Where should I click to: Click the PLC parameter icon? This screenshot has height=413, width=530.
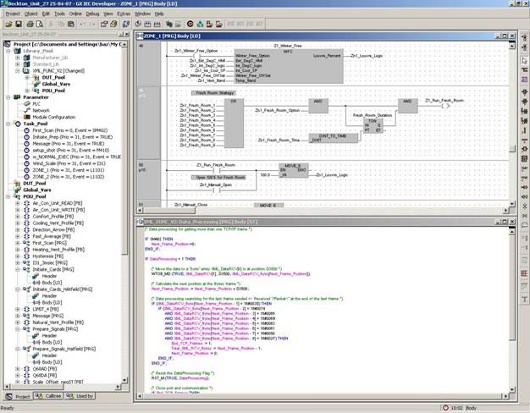(27, 104)
